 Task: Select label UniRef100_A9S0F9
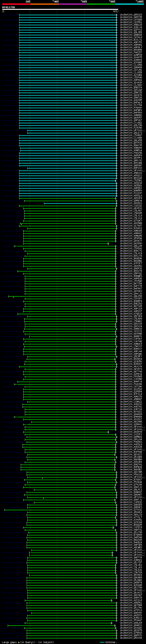(x=131, y=198)
